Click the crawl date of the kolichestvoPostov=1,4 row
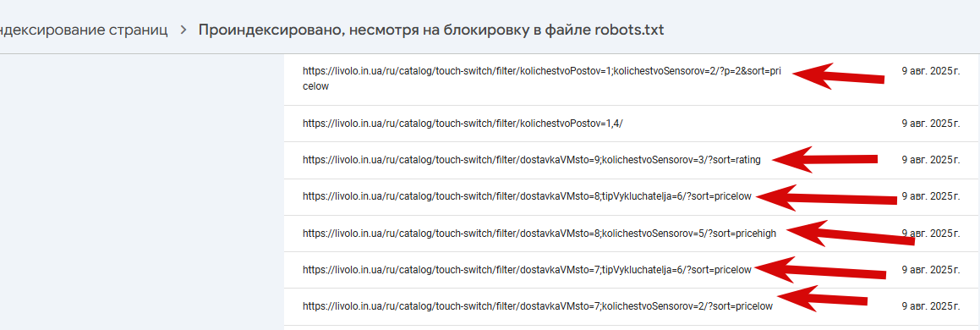980x330 pixels. [931, 124]
